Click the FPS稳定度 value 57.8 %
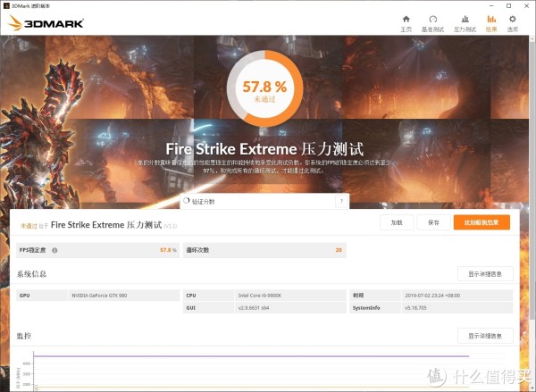536x392 pixels. click(168, 250)
